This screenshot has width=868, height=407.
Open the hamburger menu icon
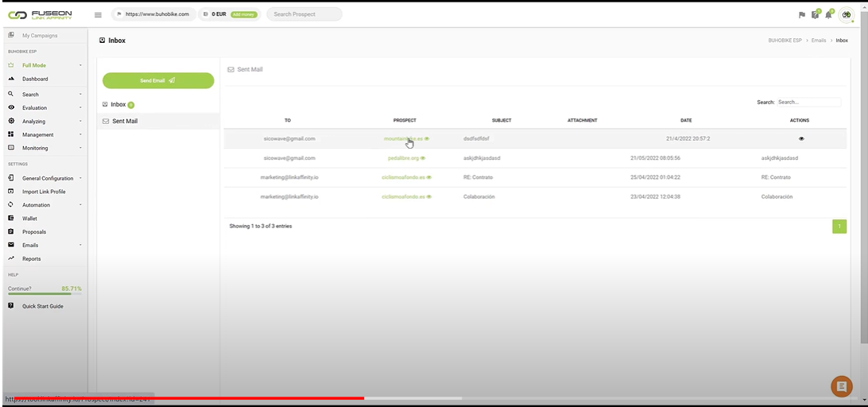pos(98,14)
